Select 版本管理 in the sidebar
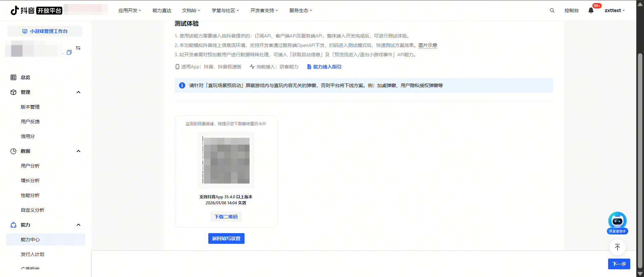The height and width of the screenshot is (277, 644). click(30, 107)
